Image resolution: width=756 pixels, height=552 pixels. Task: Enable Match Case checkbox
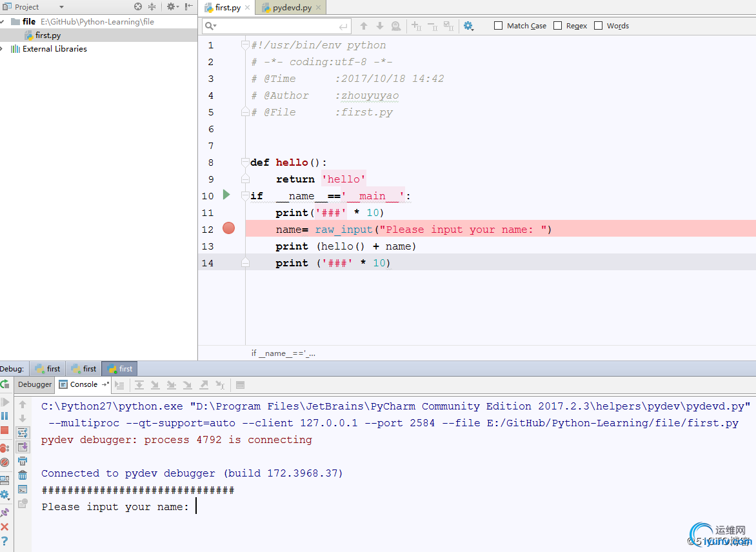(x=499, y=26)
